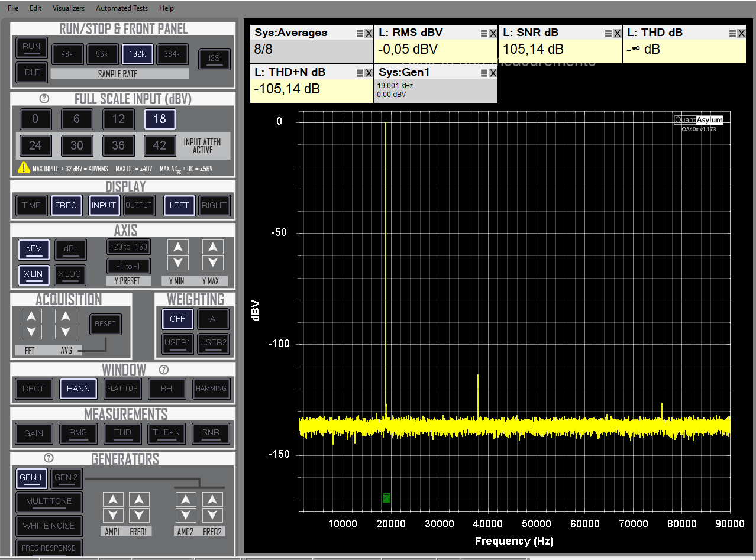Decrease AVG count with down arrow
This screenshot has height=560, width=756.
[x=66, y=332]
